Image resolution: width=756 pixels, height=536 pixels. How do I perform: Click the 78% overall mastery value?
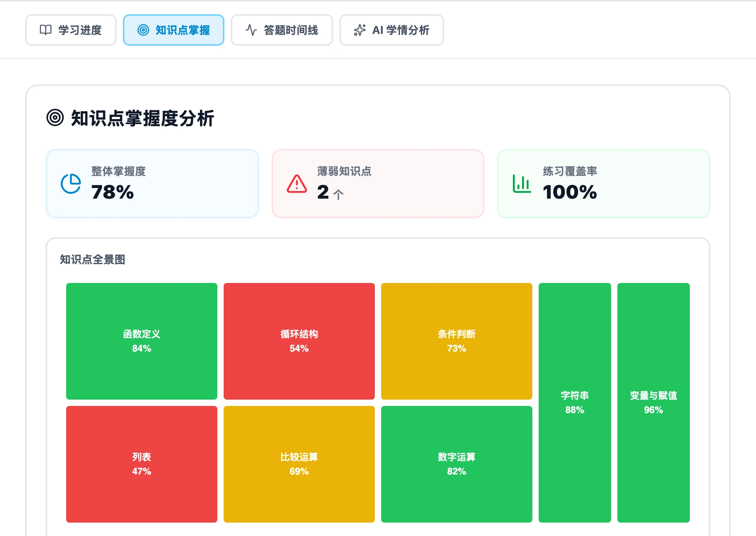[x=113, y=192]
